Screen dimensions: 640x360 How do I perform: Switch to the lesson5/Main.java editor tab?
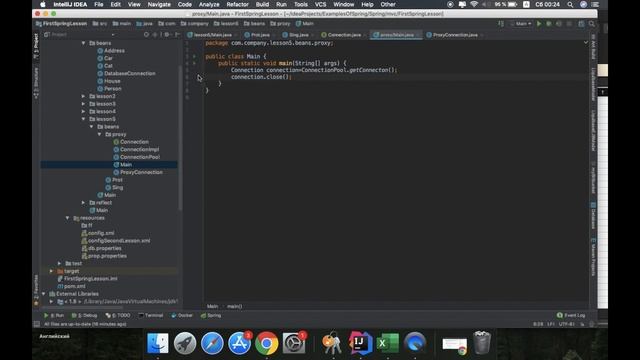[212, 35]
